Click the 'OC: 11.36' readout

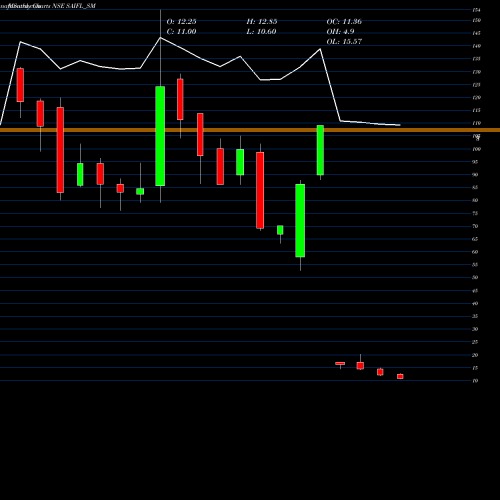pyautogui.click(x=344, y=22)
